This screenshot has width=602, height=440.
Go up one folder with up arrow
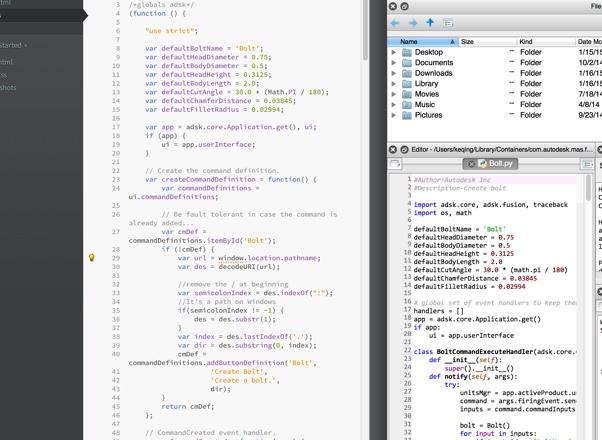point(430,22)
